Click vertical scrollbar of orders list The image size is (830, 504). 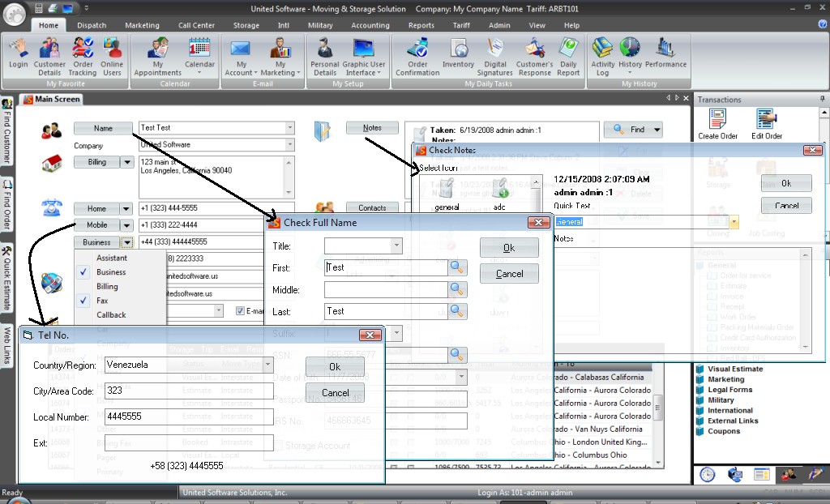pyautogui.click(x=658, y=408)
